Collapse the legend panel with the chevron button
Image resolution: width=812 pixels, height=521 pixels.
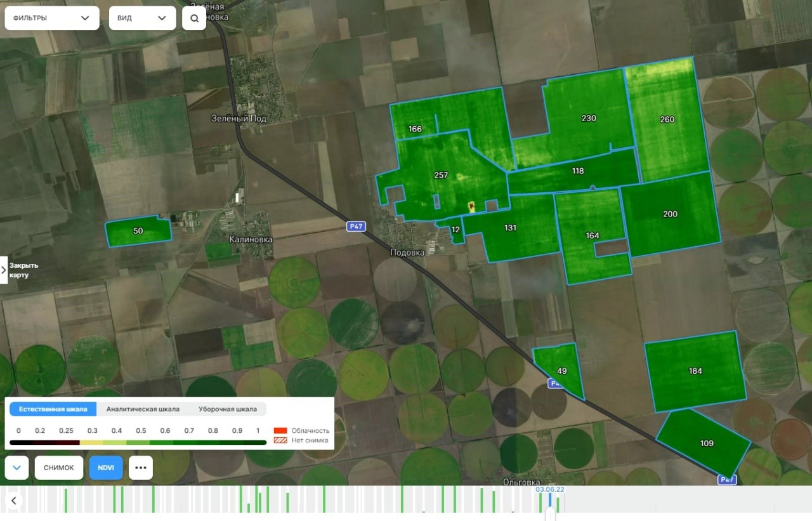point(16,468)
